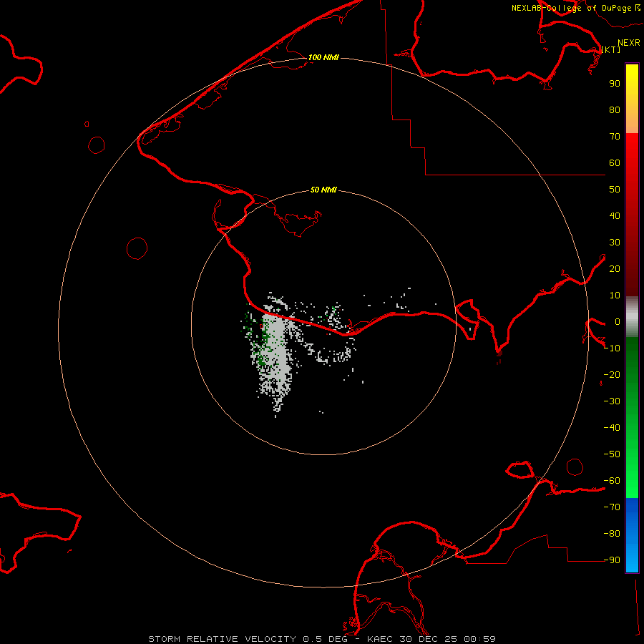Click the "-80" value on the velocity scale
Screen dimensions: 644x644
pos(612,534)
